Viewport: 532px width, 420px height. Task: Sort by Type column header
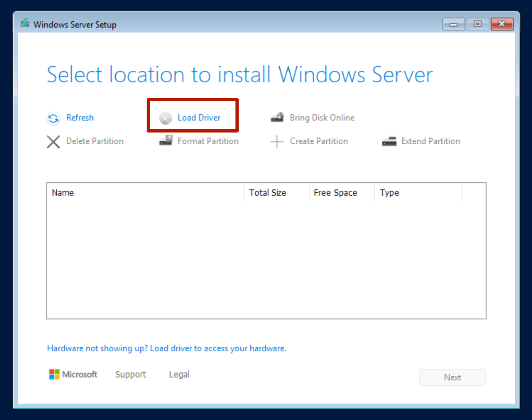coord(389,193)
